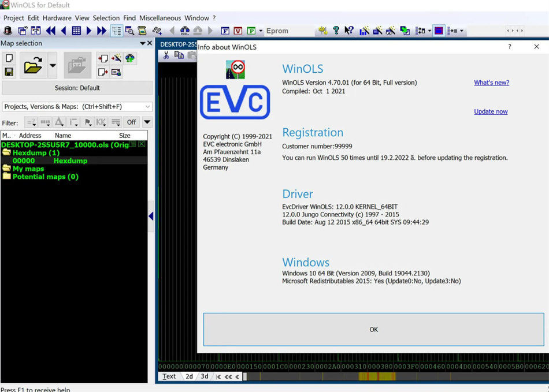Click the question mark help icon
Screen dimensions: 549x392
(x=336, y=30)
